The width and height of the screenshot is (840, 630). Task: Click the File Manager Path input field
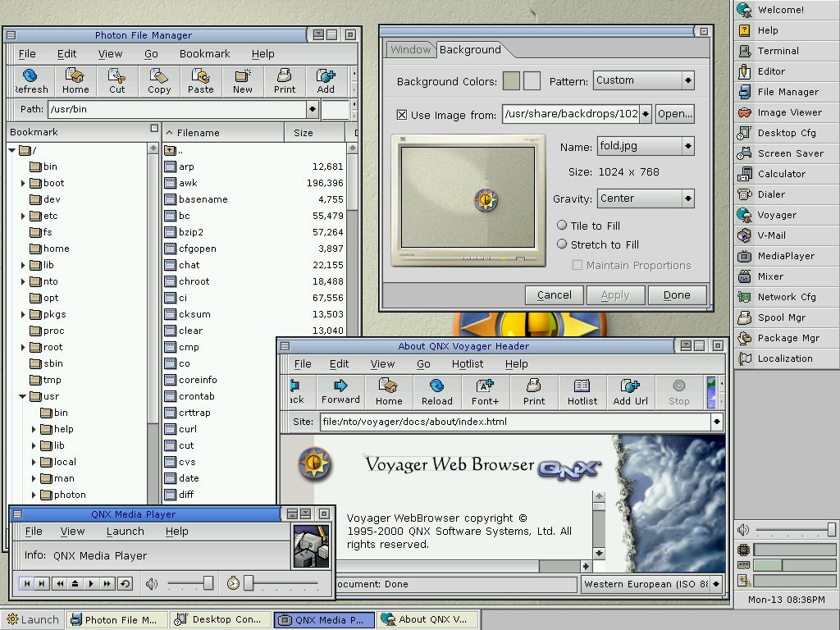click(x=177, y=109)
